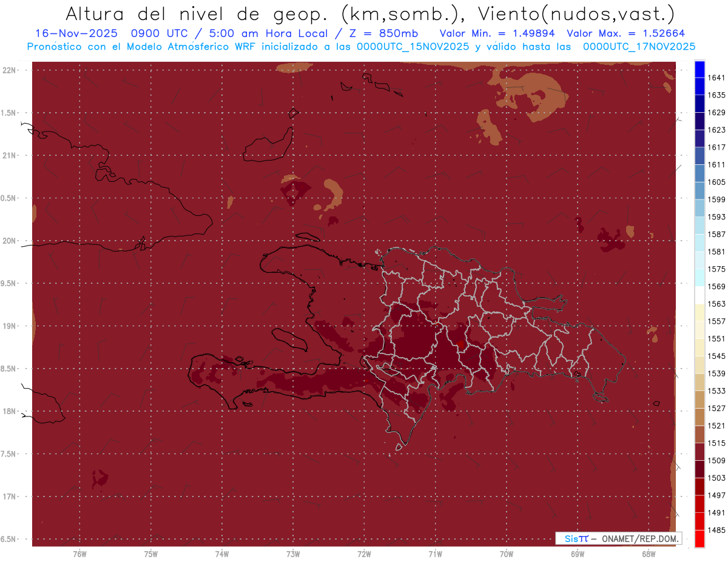Click the legend value '1527'

716,408
